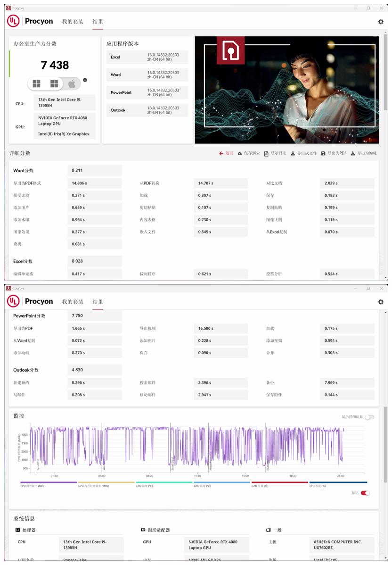Click the 导出为XML download icon
Screen dimensions: 392x565
coord(352,153)
